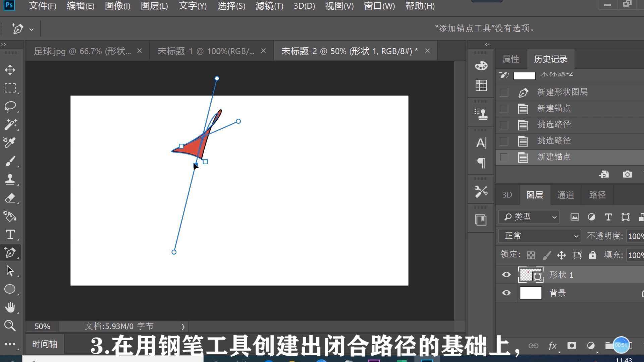Toggle history brush source for 新建形状图层

tap(504, 92)
